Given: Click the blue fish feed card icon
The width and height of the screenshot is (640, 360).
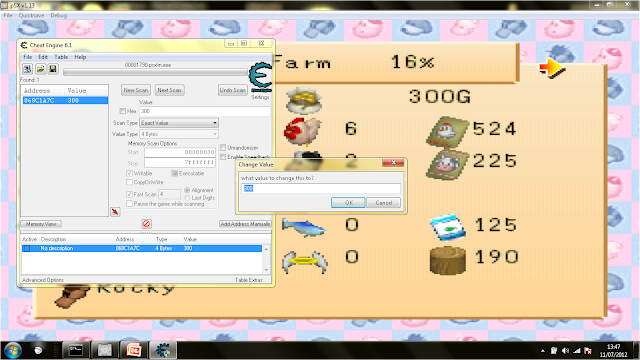Looking at the screenshot, I should pos(447,227).
